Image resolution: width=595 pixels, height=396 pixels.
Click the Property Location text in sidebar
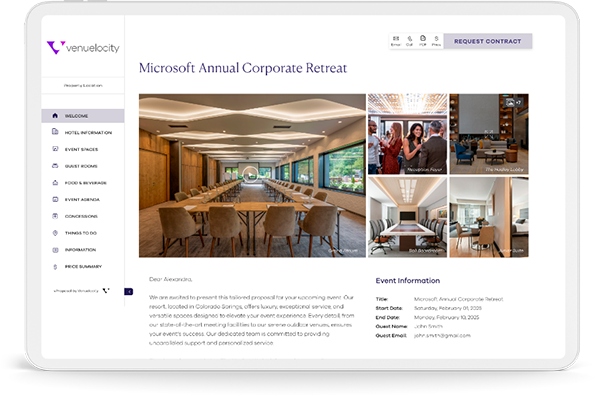tap(83, 86)
